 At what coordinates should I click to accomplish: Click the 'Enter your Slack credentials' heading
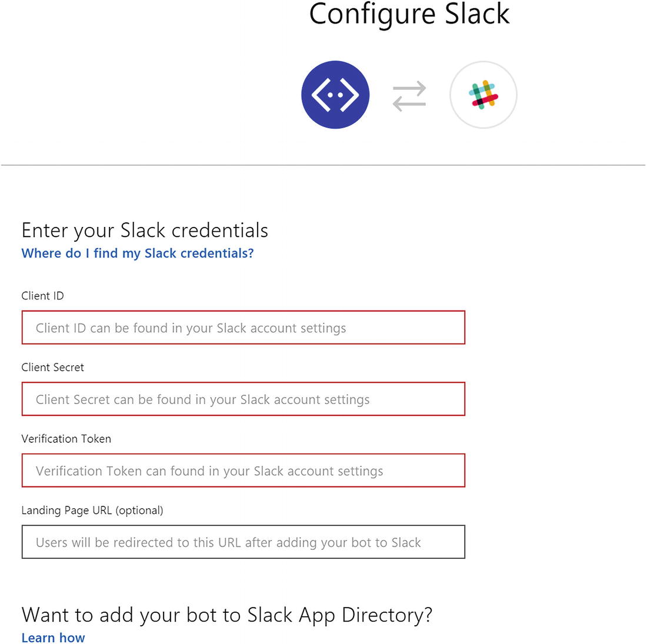[145, 231]
